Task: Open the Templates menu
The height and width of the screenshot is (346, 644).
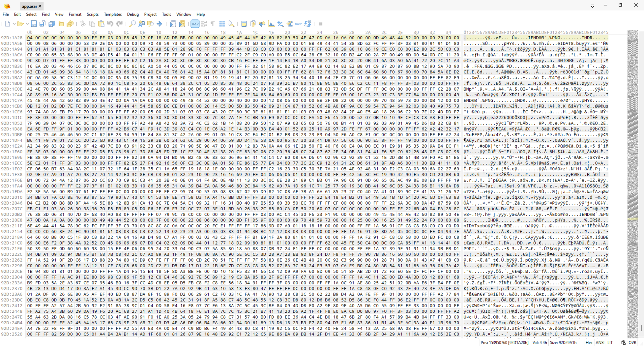Action: [113, 14]
